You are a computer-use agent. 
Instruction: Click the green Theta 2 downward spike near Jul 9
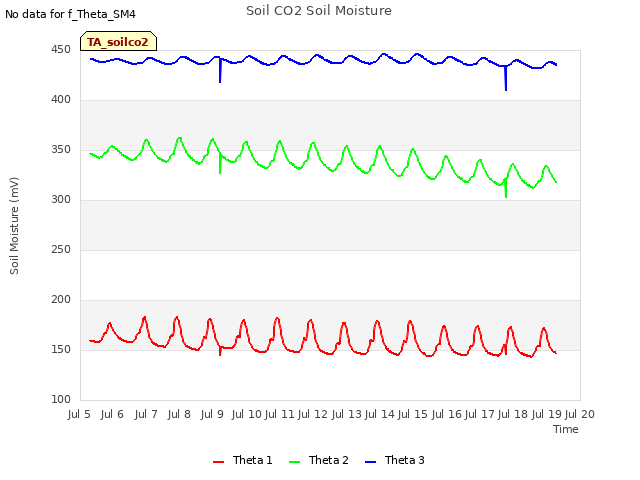220,164
